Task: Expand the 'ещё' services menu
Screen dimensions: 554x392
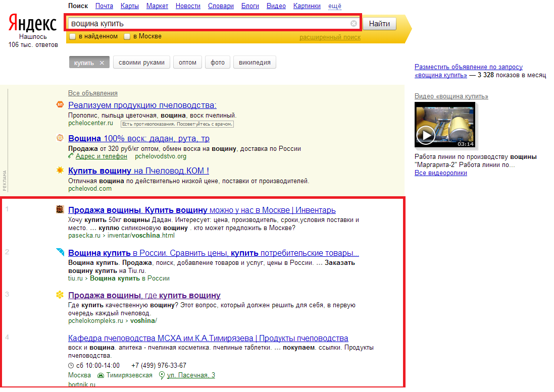Action: click(x=335, y=6)
